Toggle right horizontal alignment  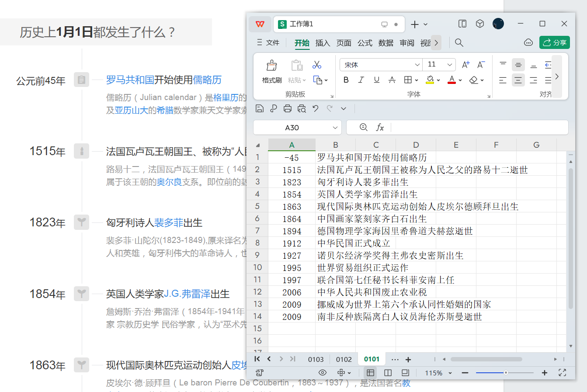[534, 80]
